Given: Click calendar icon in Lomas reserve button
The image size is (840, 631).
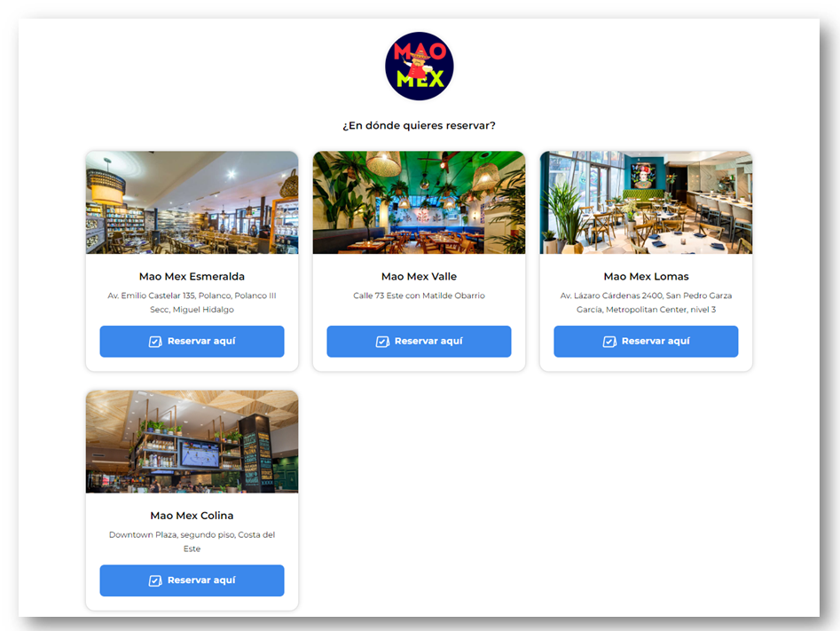Looking at the screenshot, I should [609, 342].
